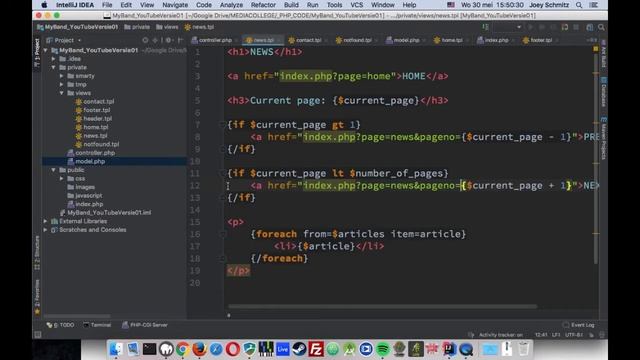
Task: Launch Firefox from the dock
Action: tap(199, 349)
